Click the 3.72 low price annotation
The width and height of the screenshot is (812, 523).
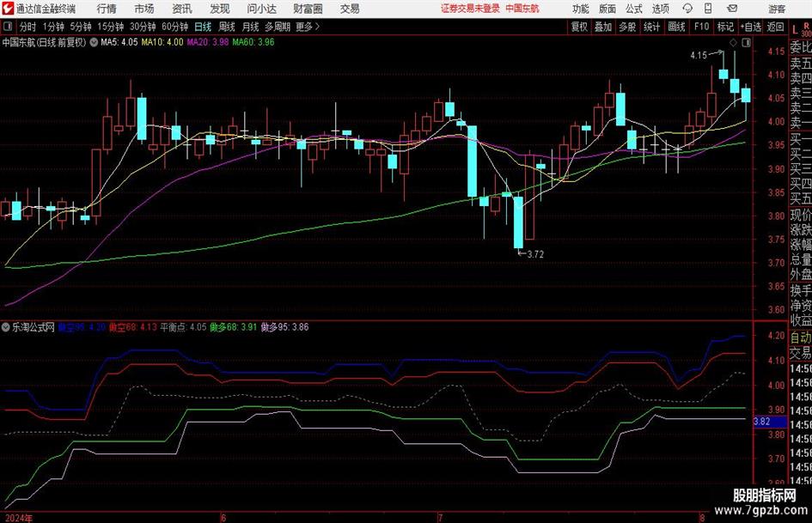coord(535,254)
